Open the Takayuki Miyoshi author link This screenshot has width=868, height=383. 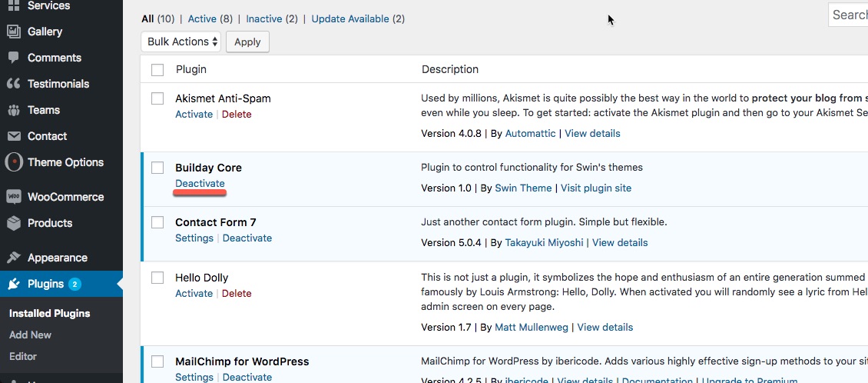(544, 242)
